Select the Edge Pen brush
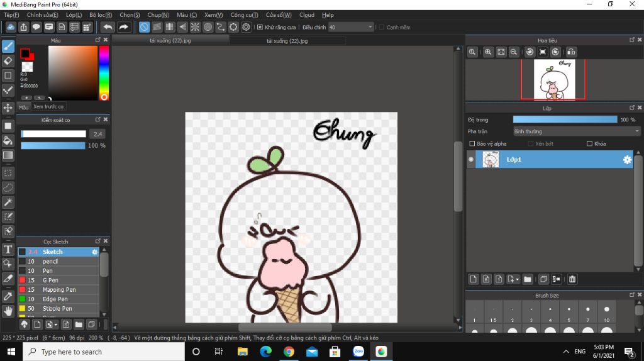Image resolution: width=644 pixels, height=361 pixels. coord(58,299)
